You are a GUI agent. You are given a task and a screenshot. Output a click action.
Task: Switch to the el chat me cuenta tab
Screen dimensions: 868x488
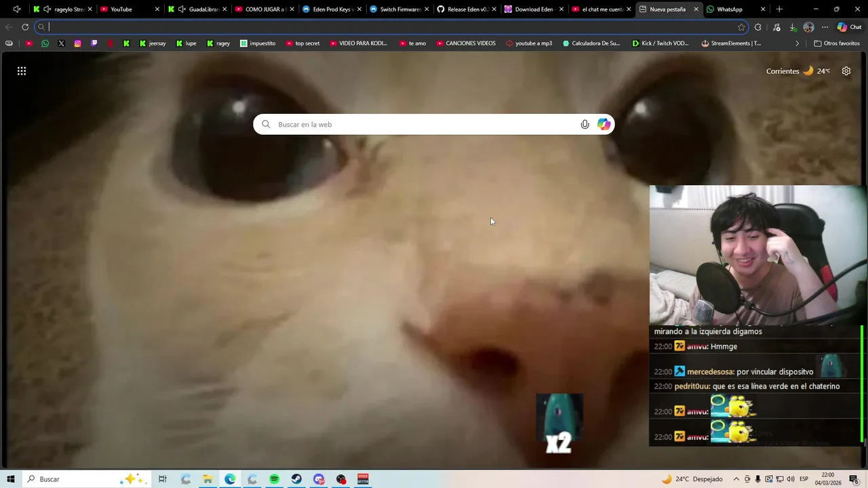tap(599, 9)
